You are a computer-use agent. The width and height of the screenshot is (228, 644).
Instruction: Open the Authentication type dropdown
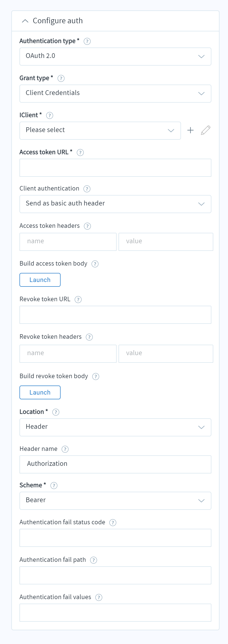(115, 57)
